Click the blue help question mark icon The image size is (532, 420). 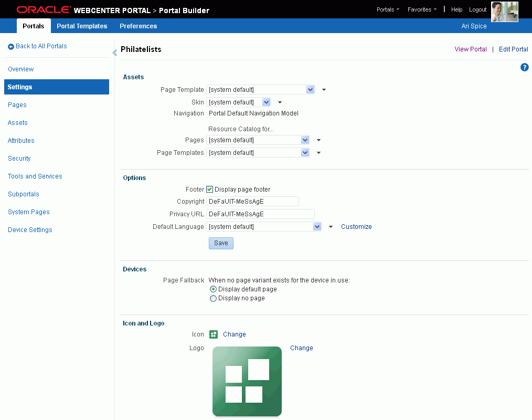(x=524, y=67)
